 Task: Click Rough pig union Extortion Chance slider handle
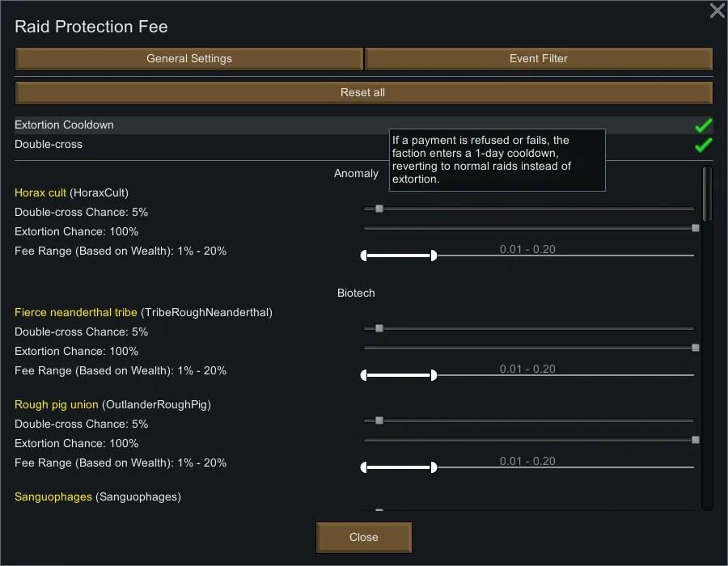[696, 440]
